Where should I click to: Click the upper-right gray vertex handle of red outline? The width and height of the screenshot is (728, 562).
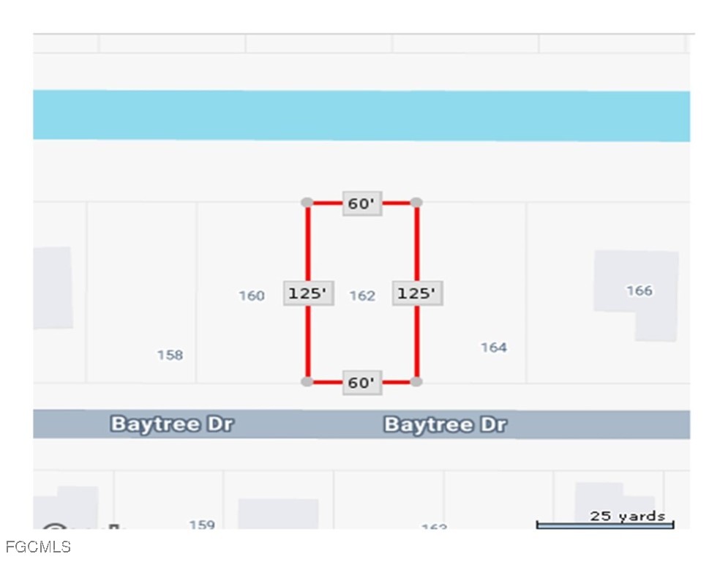416,202
